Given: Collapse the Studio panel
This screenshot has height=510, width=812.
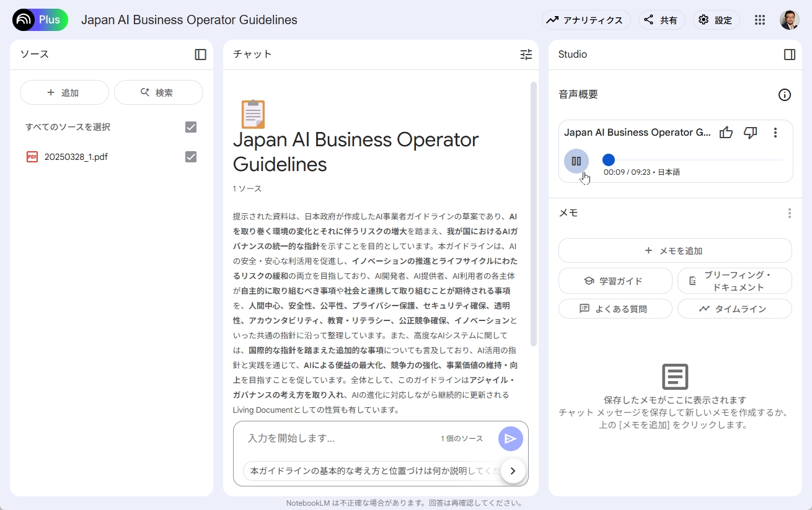Looking at the screenshot, I should [790, 55].
